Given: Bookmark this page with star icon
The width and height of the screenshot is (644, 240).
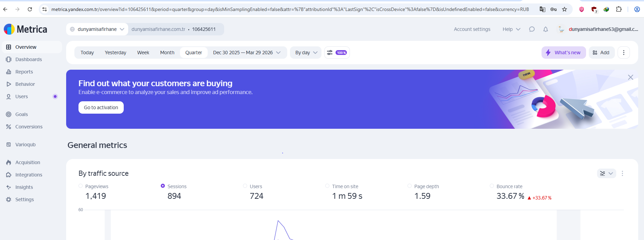Looking at the screenshot, I should pyautogui.click(x=564, y=9).
